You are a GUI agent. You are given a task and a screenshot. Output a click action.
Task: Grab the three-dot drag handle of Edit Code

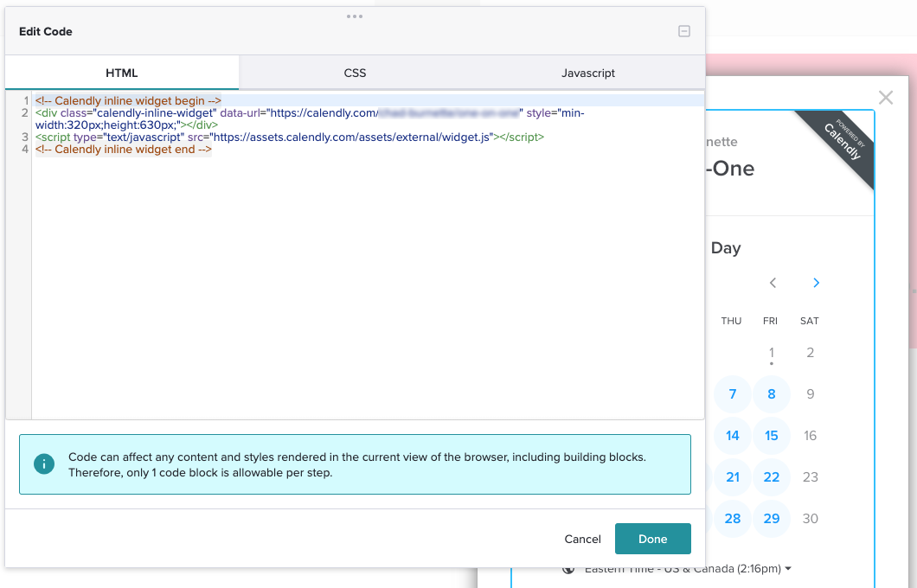(x=355, y=16)
